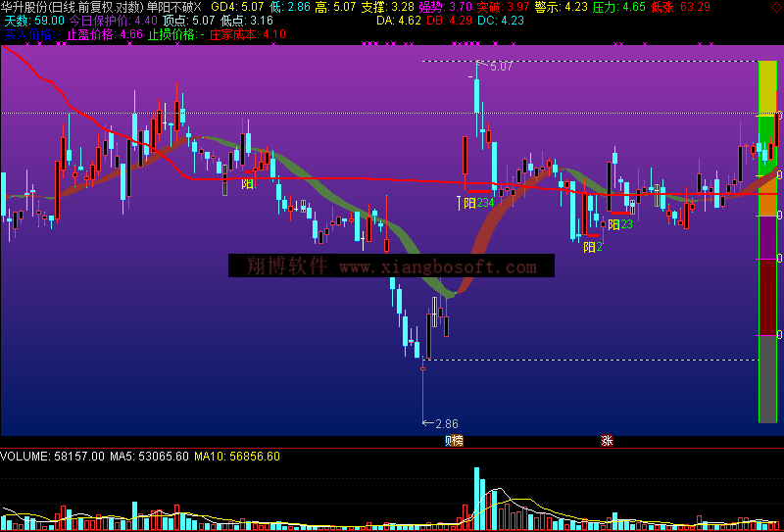This screenshot has height=532, width=784.
Task: Click the red 涨 marker icon
Action: click(607, 441)
